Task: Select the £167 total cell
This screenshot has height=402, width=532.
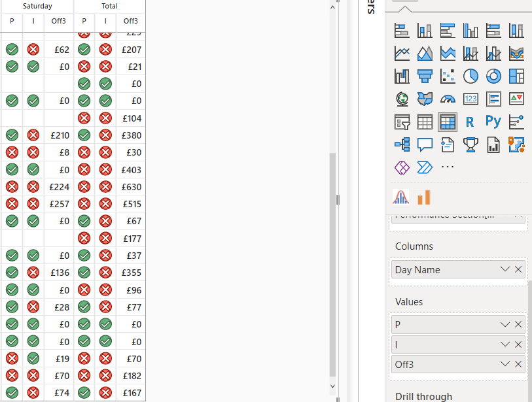Action: (131, 393)
